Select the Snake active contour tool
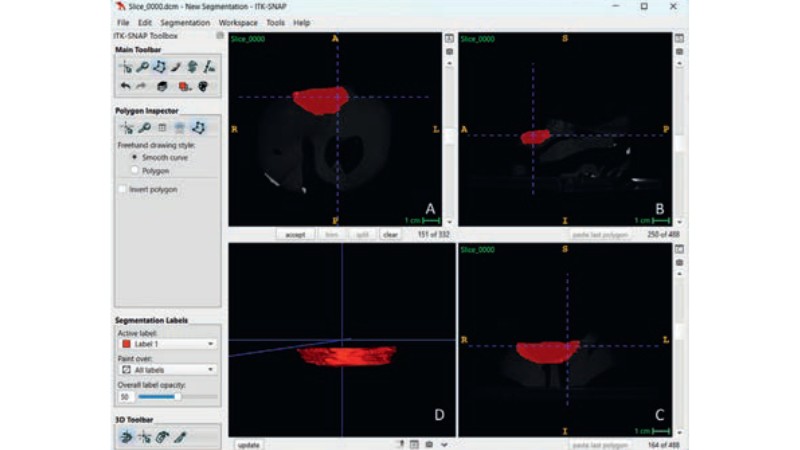 coord(192,67)
